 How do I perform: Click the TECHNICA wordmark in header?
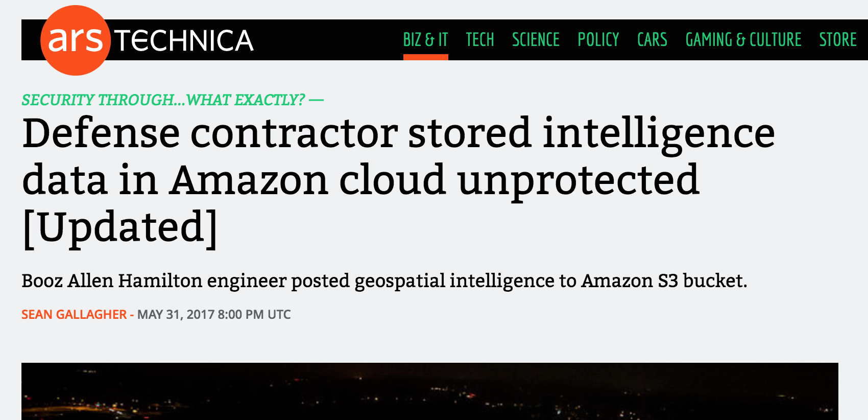click(x=184, y=41)
